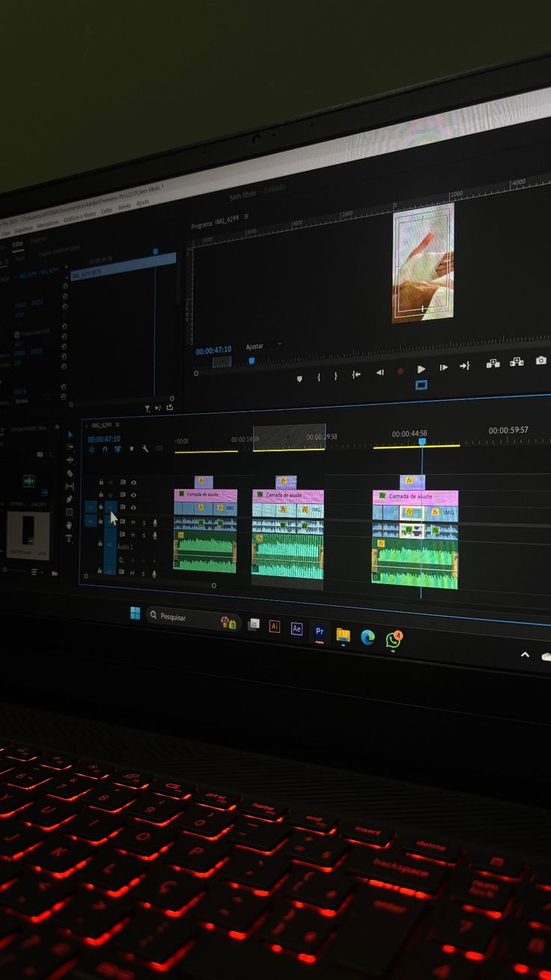
Task: Select the Track Select Forward tool
Action: [70, 447]
